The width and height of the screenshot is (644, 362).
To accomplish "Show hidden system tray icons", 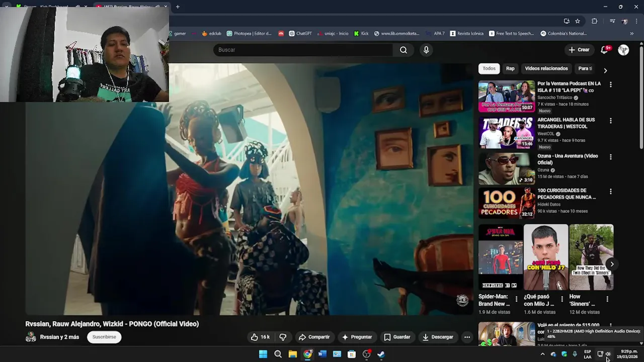I will (x=542, y=354).
